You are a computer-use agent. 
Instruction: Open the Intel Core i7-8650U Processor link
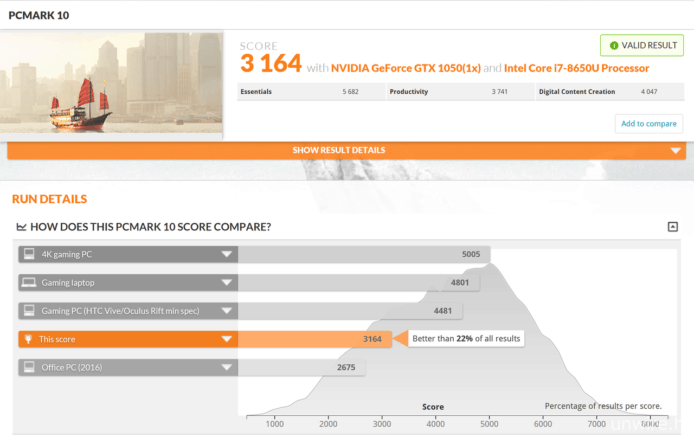[577, 68]
